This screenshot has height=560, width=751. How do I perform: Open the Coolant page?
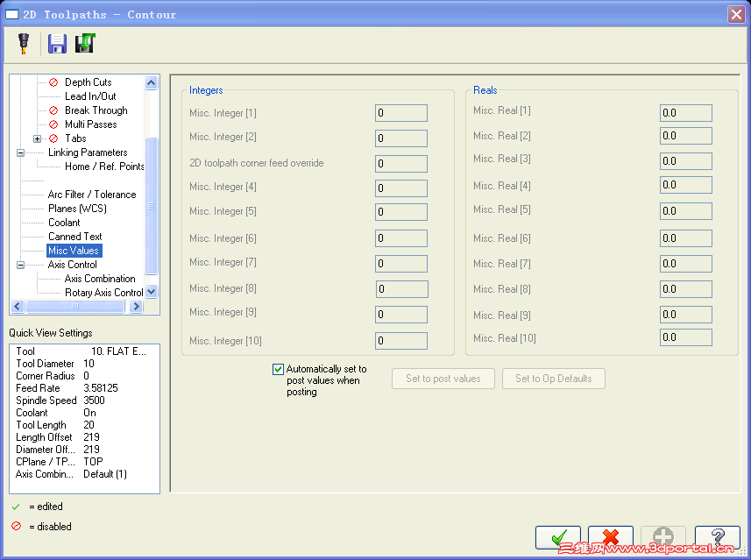point(64,223)
